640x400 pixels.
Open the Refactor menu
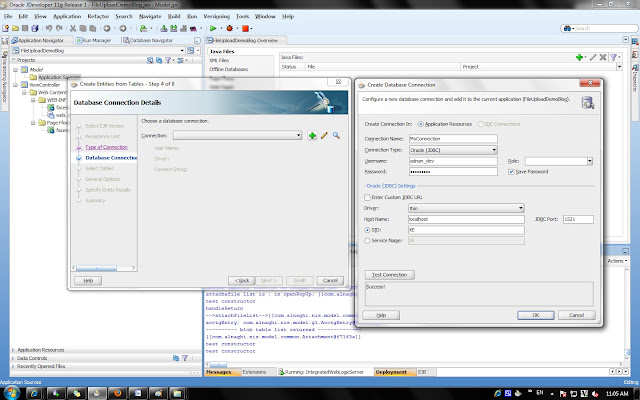pyautogui.click(x=98, y=16)
